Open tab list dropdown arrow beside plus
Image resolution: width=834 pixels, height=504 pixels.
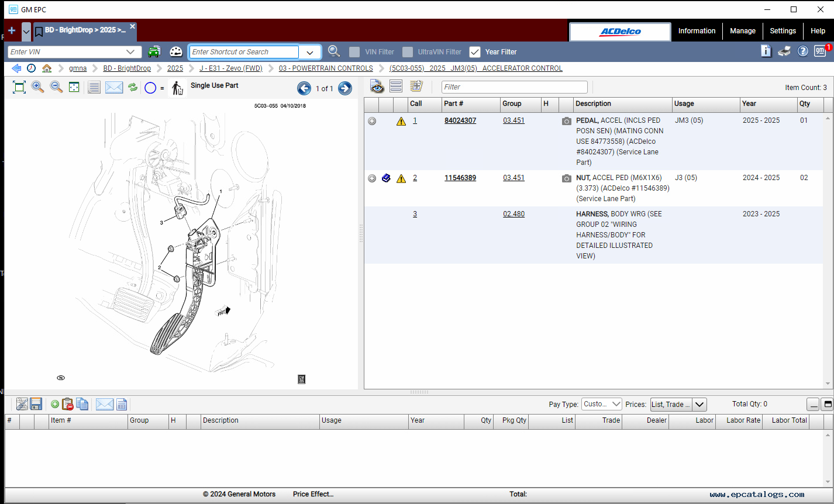(26, 32)
